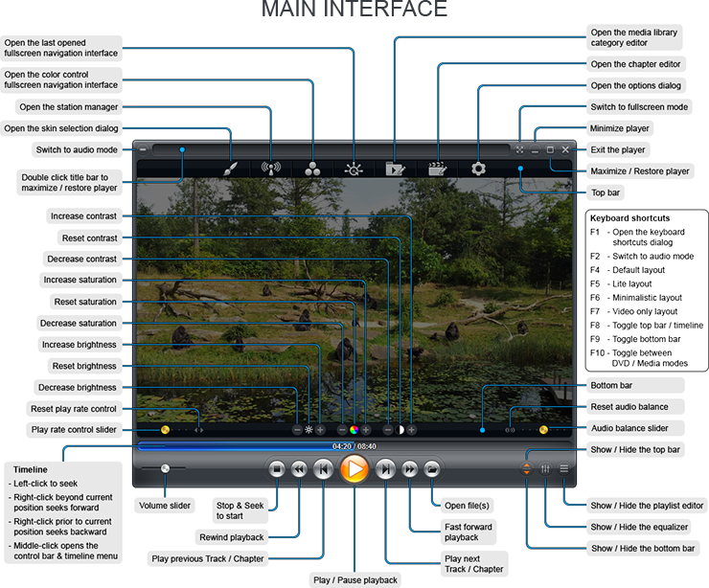Show the playlist editor
This screenshot has width=709, height=588.
click(x=564, y=469)
